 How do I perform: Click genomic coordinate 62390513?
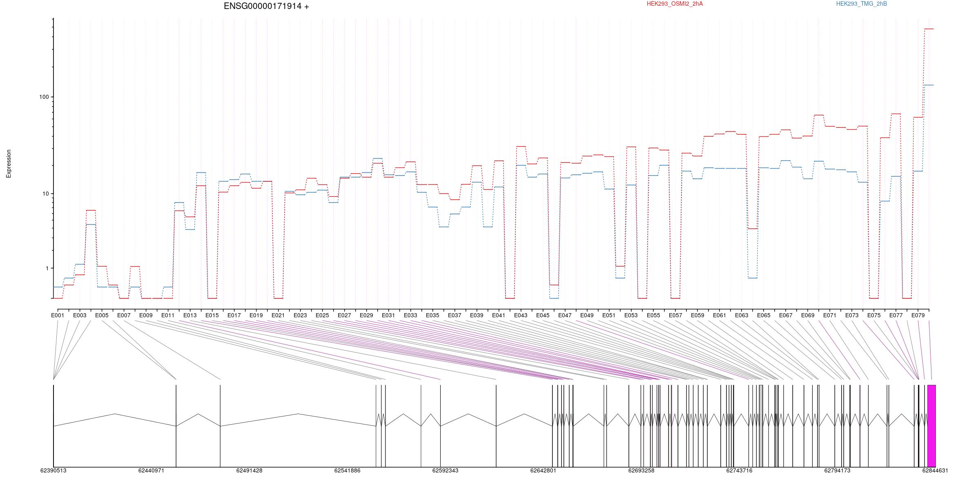pos(53,470)
